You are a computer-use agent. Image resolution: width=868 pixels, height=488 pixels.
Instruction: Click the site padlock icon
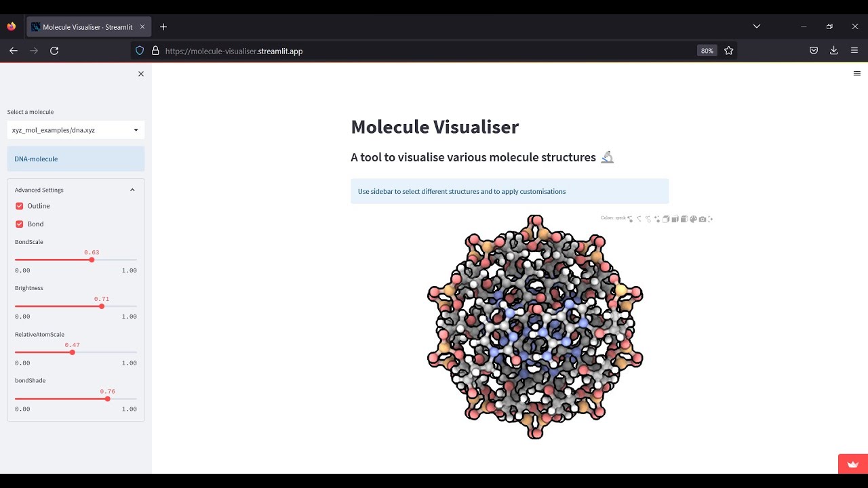[x=155, y=50]
